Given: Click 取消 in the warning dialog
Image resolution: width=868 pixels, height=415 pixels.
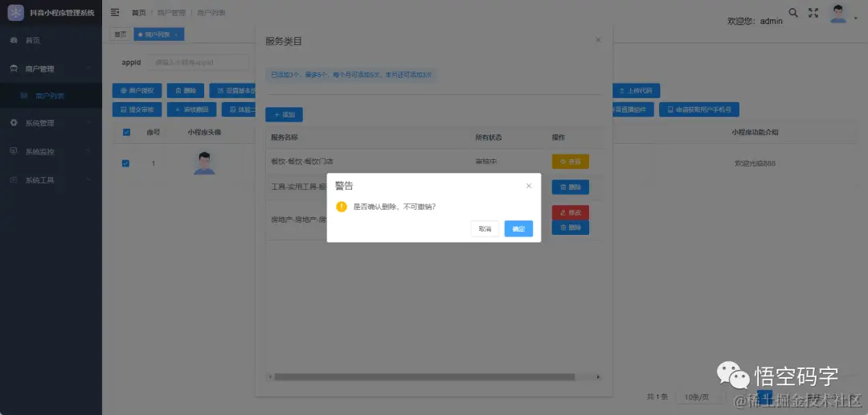Looking at the screenshot, I should (x=485, y=229).
